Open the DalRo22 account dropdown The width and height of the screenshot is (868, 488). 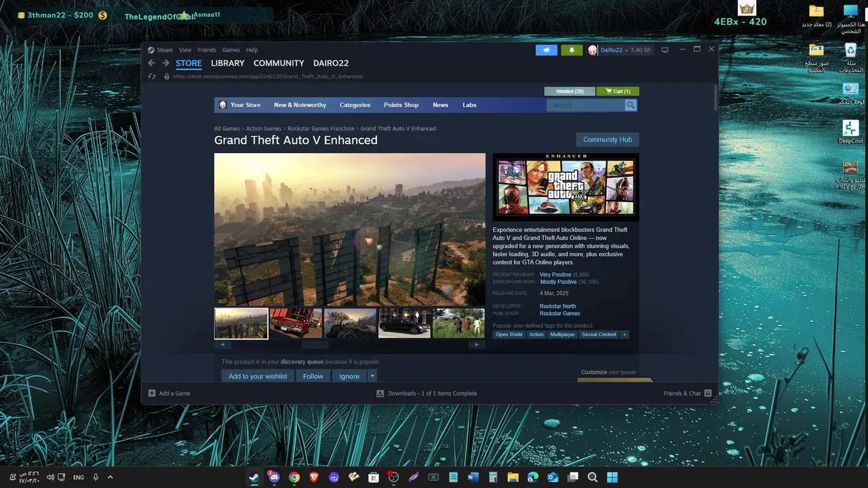625,50
